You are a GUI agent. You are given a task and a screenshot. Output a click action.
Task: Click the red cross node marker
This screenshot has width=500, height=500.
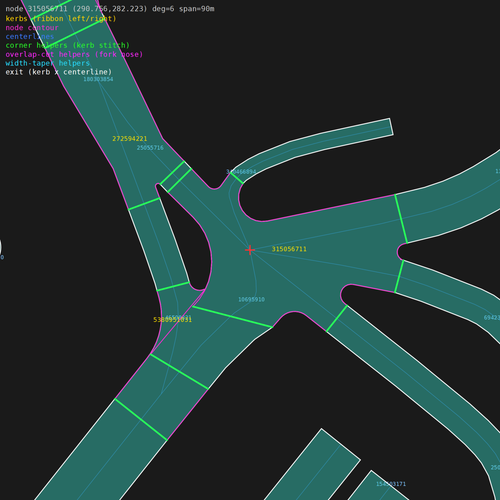click(250, 250)
